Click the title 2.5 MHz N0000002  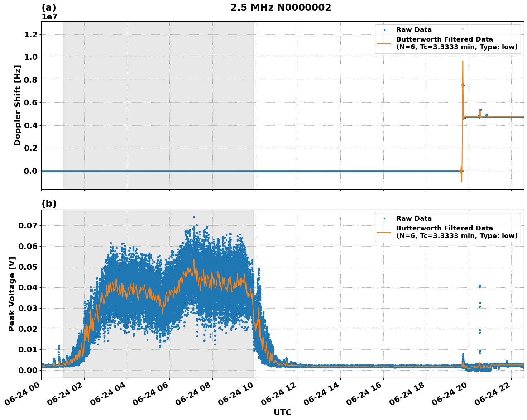pos(281,7)
